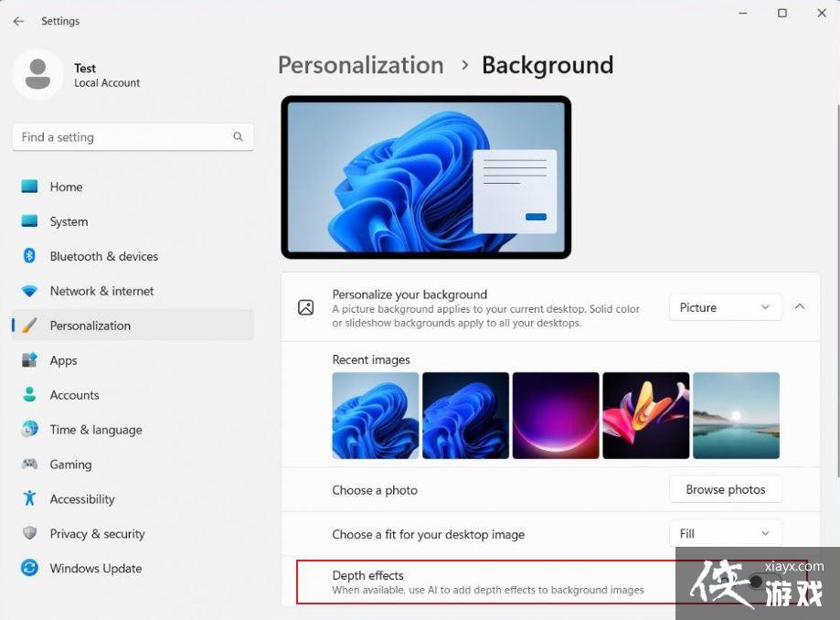The height and width of the screenshot is (620, 840).
Task: Navigate to Personalization via the breadcrumb
Action: pos(360,65)
